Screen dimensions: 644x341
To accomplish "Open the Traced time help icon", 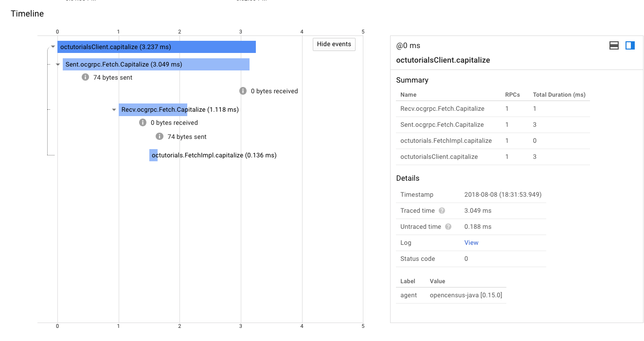I will click(442, 211).
